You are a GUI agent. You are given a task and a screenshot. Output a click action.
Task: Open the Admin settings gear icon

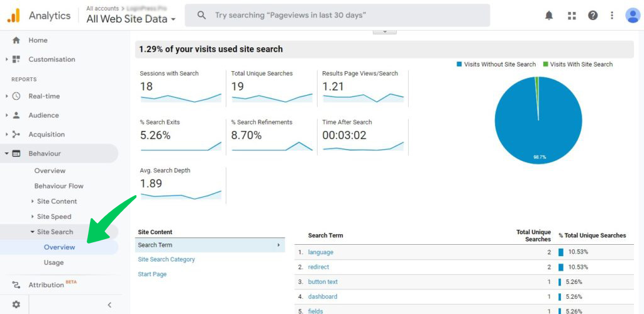[x=16, y=304]
